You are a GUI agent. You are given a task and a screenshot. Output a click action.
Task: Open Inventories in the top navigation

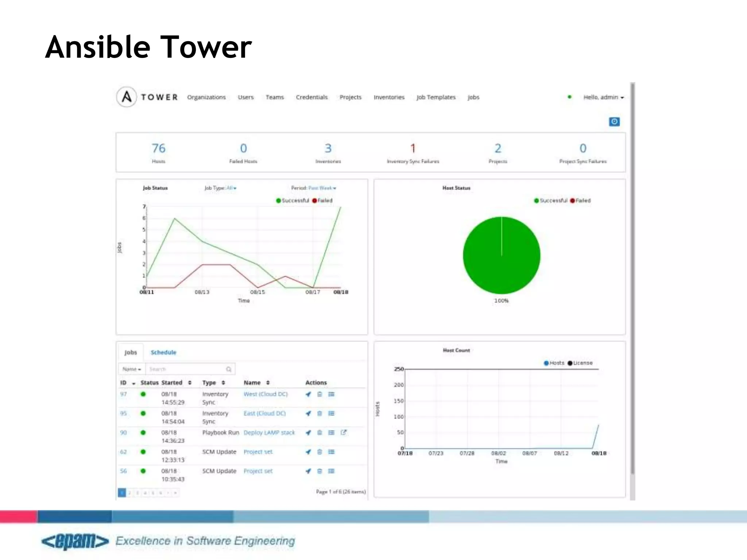(389, 97)
